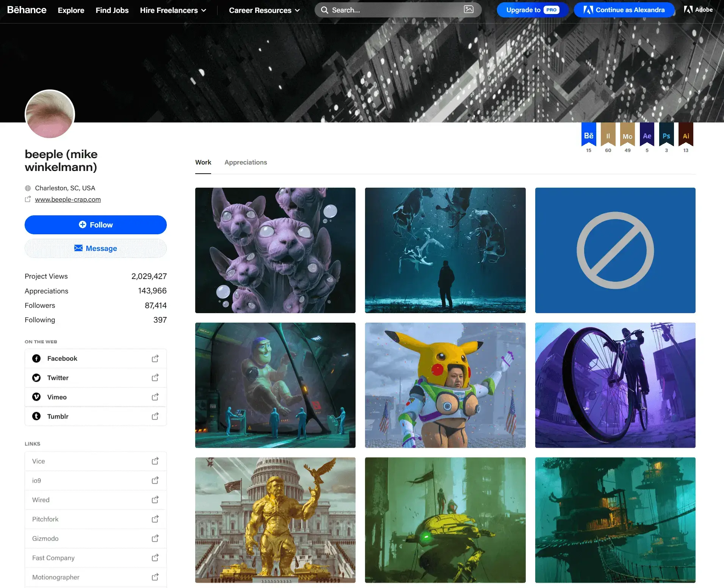Open the teal stilt house project
This screenshot has width=724, height=588.
pos(615,520)
